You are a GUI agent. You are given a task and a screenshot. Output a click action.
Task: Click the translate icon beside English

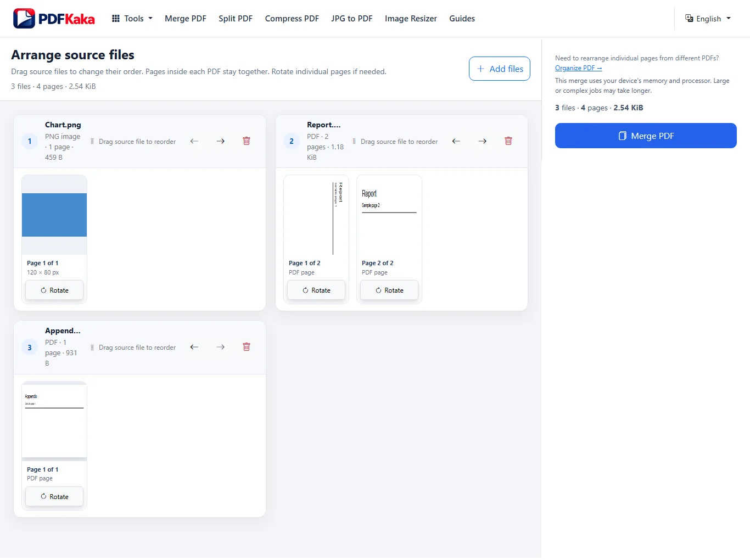[689, 18]
